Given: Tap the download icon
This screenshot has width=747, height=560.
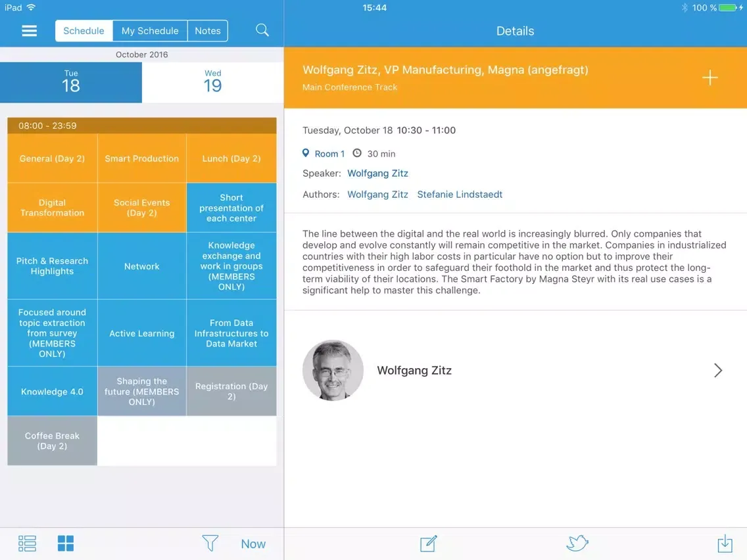Looking at the screenshot, I should point(725,544).
